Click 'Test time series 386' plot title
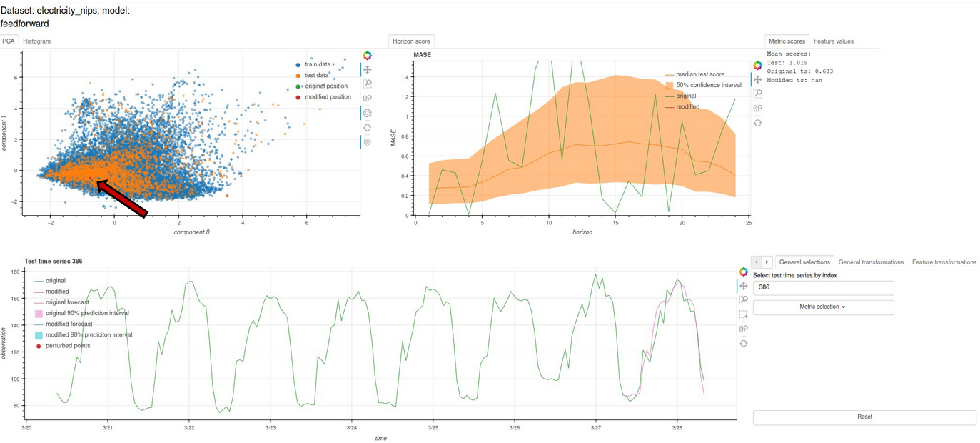Viewport: 980px width, 443px height. point(54,262)
